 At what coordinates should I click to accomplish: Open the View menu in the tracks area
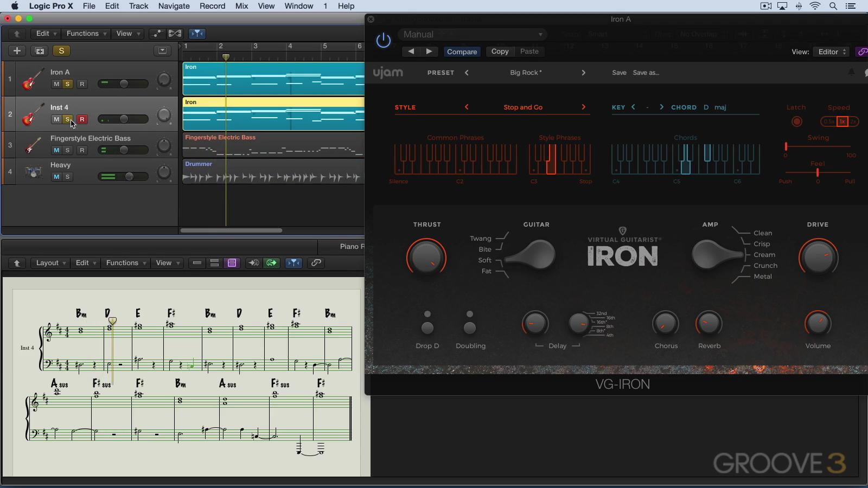[x=127, y=34]
